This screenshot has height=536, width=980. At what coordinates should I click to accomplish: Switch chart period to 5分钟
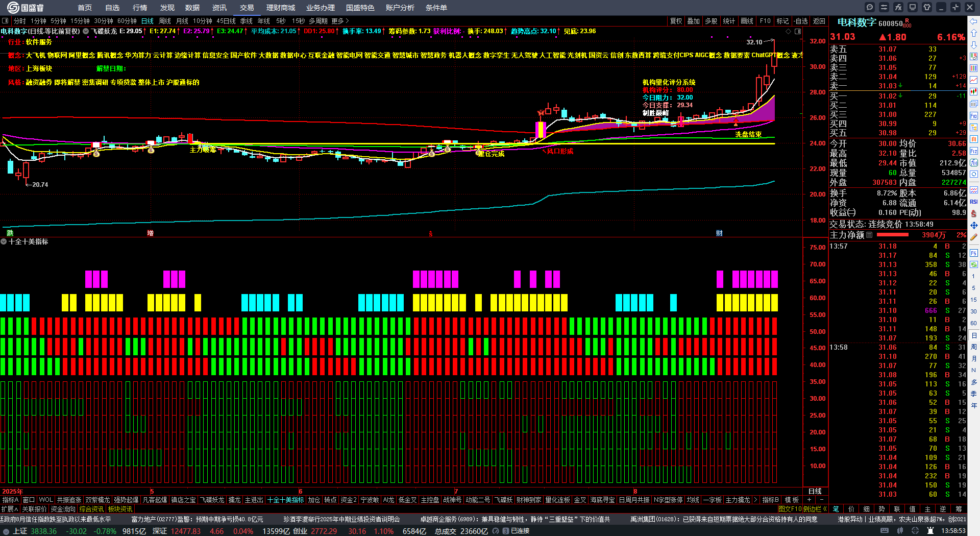pyautogui.click(x=58, y=21)
